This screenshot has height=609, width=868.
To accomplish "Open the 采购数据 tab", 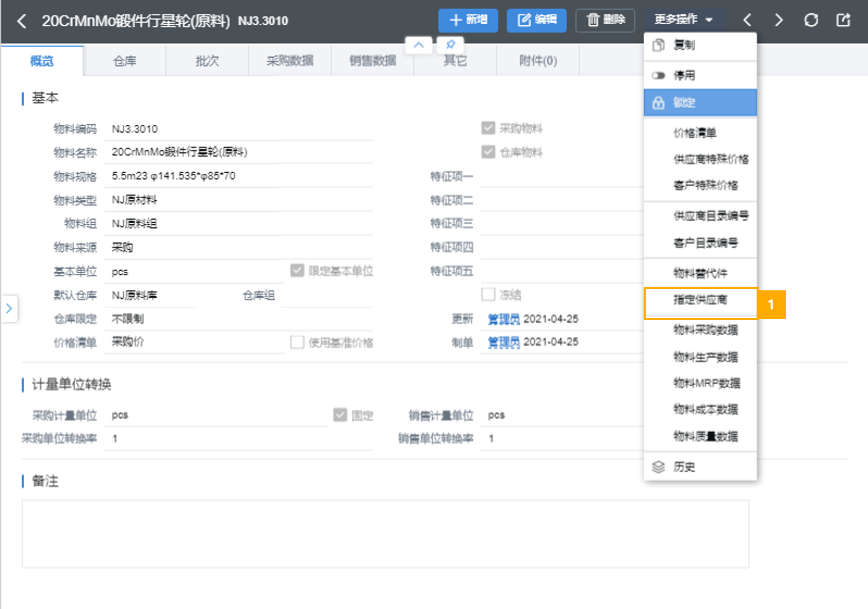I will tap(290, 61).
